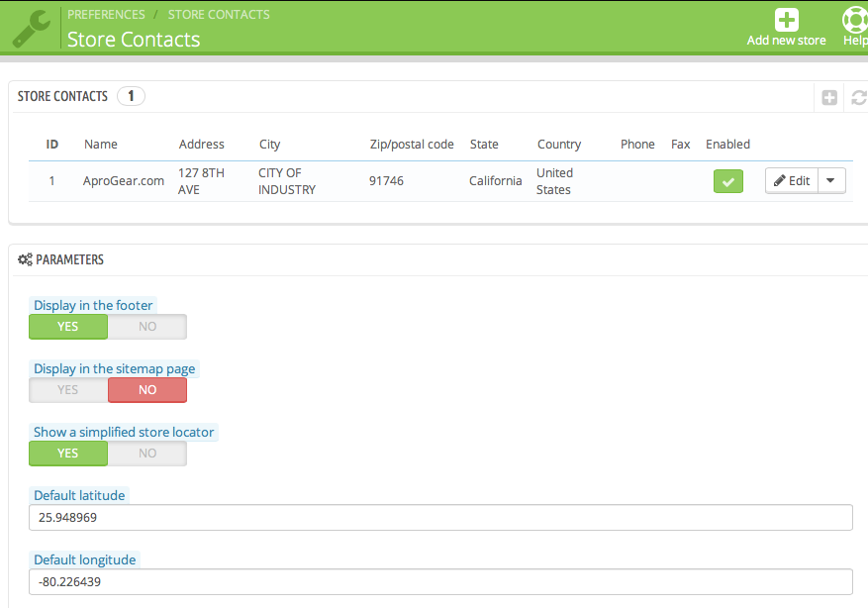Image resolution: width=868 pixels, height=608 pixels.
Task: Click the Enabled column header
Action: (727, 144)
